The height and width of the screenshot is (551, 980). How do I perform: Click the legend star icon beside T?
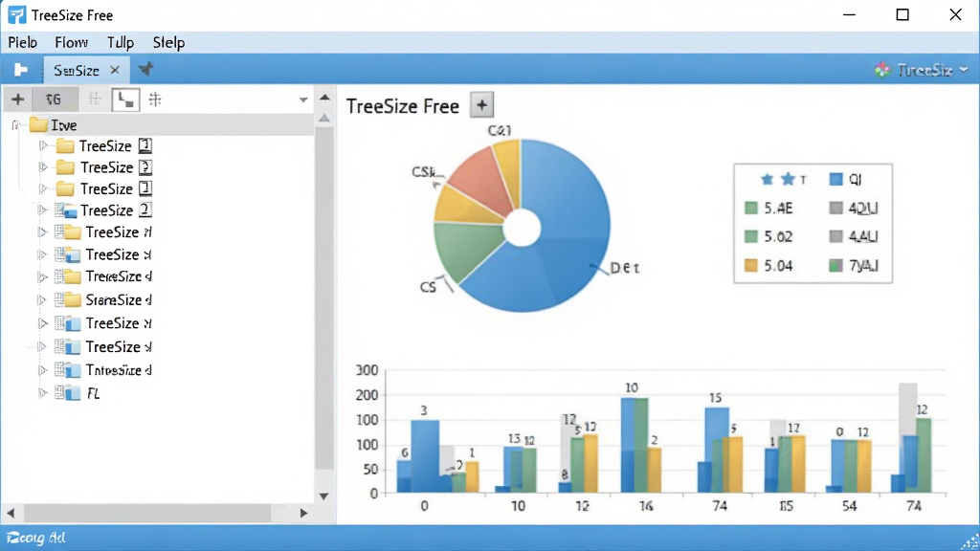(788, 179)
